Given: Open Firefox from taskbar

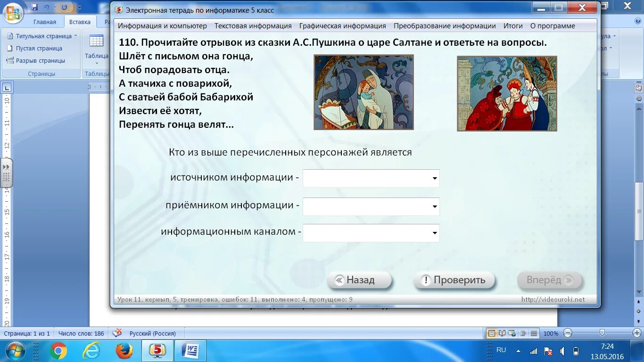Looking at the screenshot, I should [124, 351].
